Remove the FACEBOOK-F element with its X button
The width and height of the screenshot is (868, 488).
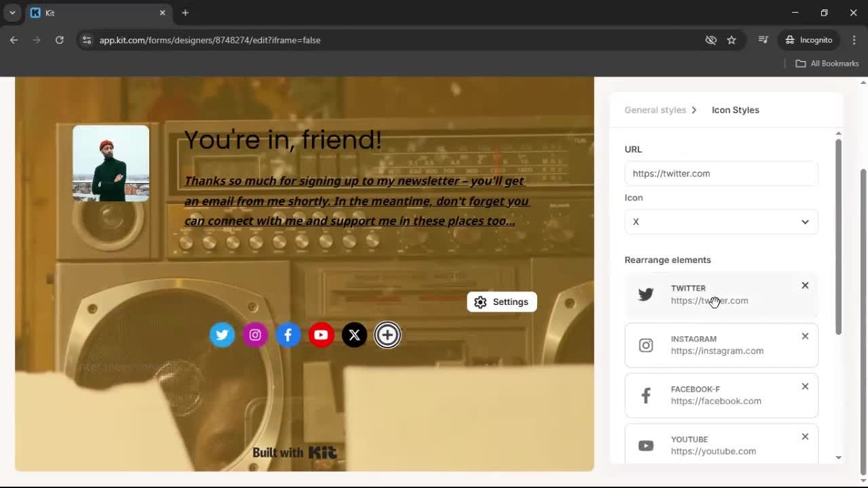coord(805,386)
